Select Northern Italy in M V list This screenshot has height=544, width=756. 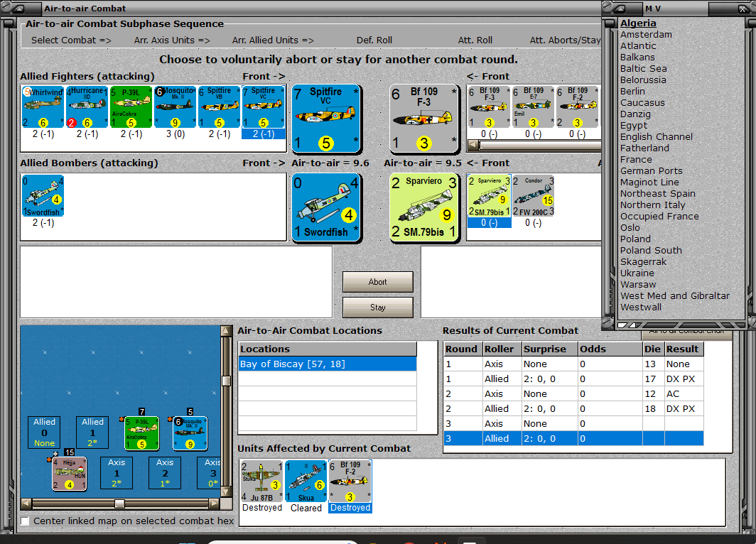point(652,205)
